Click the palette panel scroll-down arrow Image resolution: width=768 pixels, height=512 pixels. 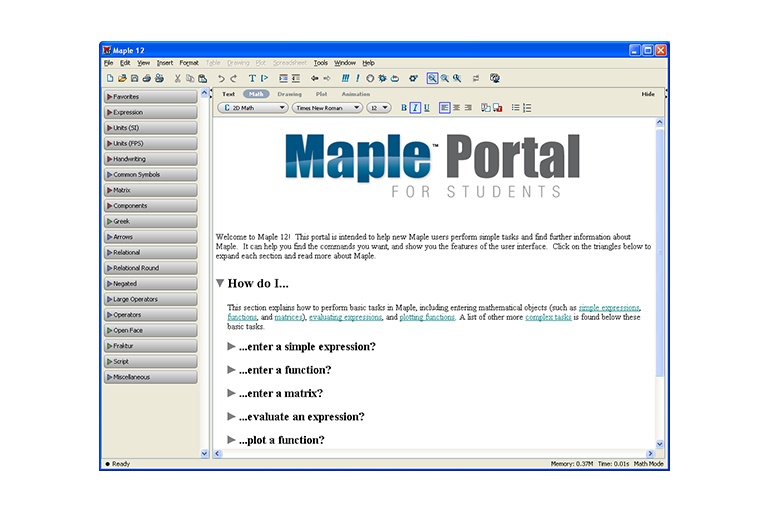pos(205,454)
